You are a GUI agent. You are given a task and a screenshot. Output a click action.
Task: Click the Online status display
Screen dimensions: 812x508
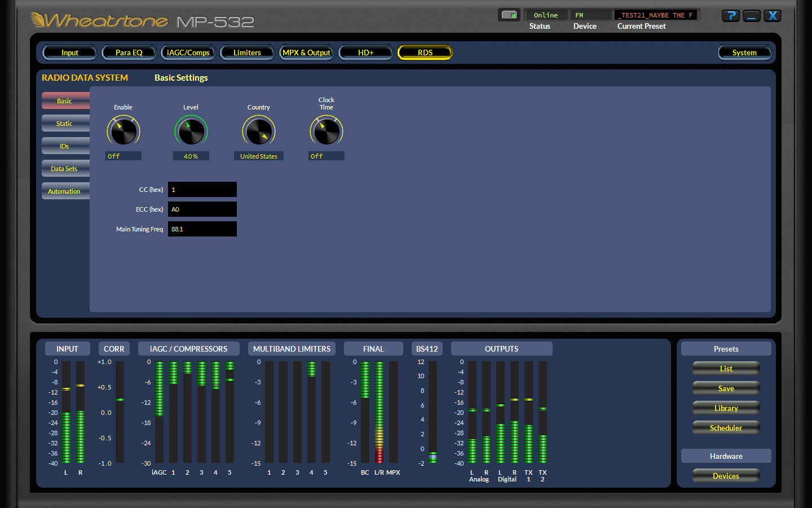tap(546, 15)
